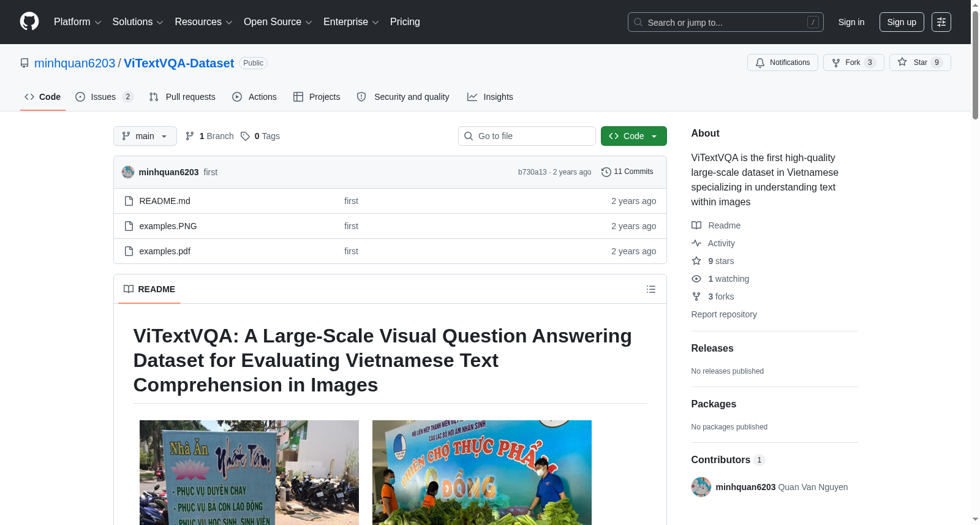Image resolution: width=980 pixels, height=525 pixels.
Task: Switch to the Actions tab
Action: coord(255,97)
